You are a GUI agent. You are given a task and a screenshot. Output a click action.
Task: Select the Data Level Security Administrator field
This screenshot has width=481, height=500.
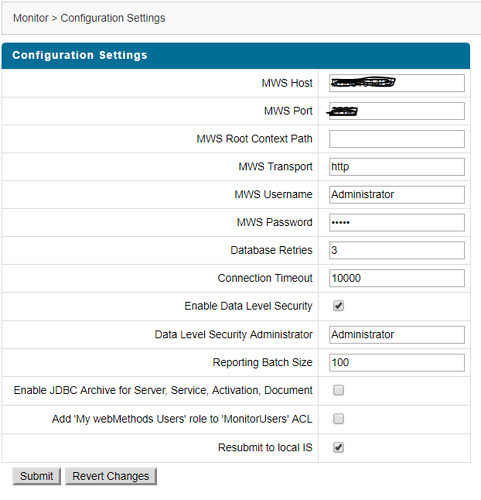pos(397,335)
